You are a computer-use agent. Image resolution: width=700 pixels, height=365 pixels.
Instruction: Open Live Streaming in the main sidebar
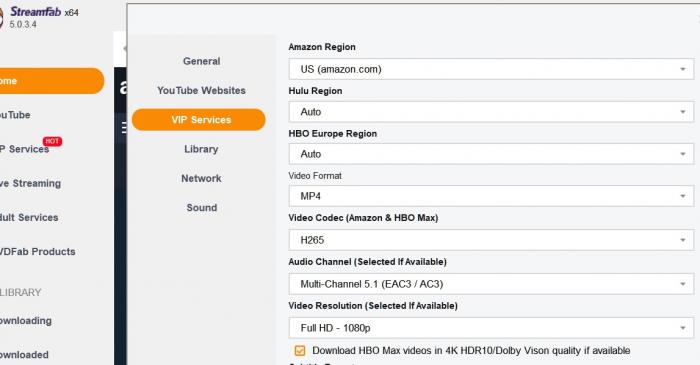point(30,183)
